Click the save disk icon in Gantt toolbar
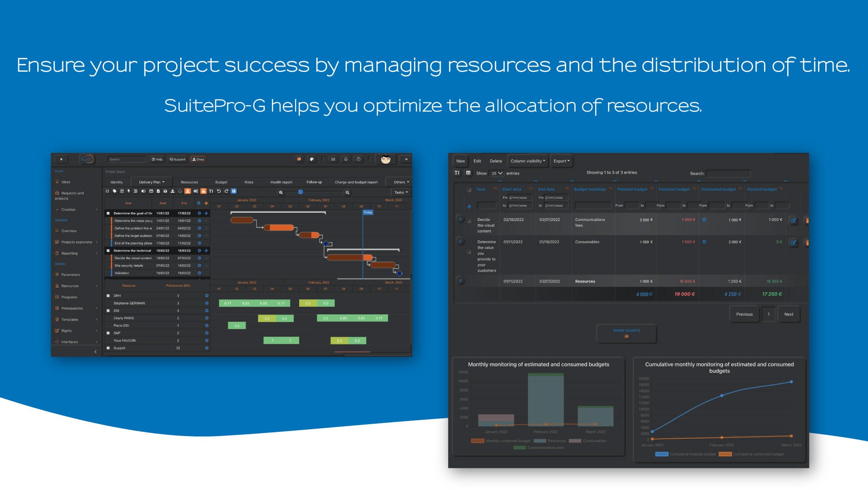The width and height of the screenshot is (868, 490). [165, 191]
